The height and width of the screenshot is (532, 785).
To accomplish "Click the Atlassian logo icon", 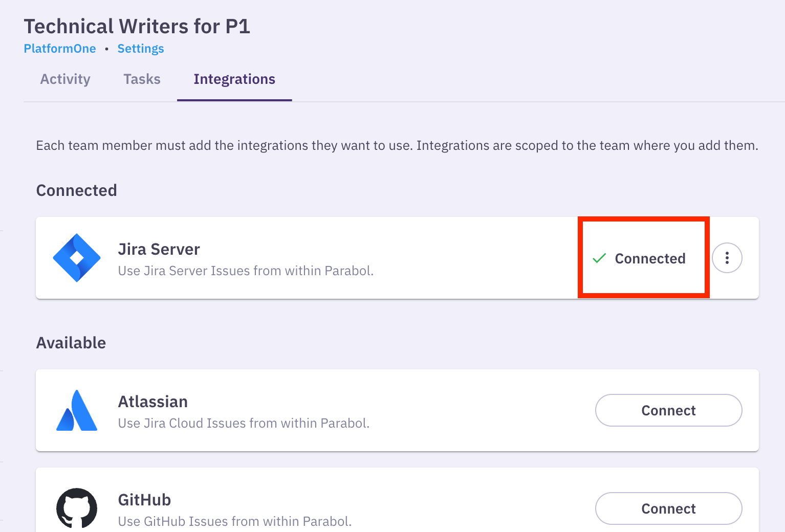I will 77,410.
